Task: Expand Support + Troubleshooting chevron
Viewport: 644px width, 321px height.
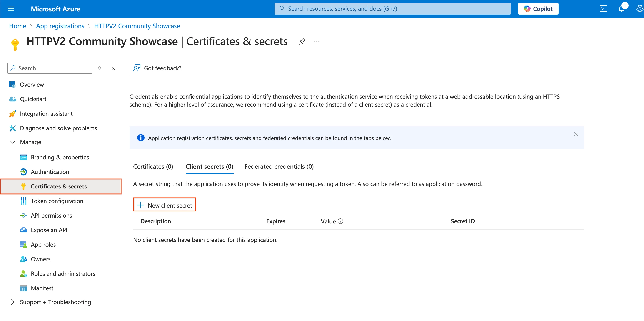Action: 12,302
